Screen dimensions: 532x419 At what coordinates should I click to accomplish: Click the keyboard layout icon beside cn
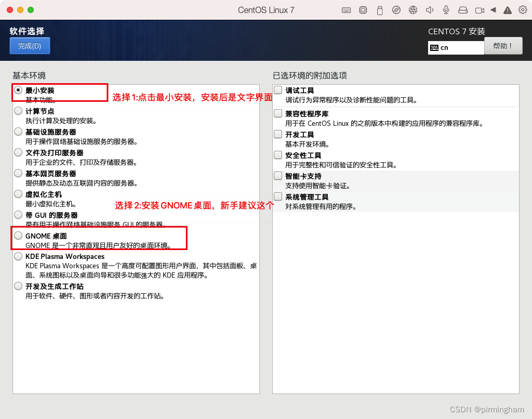[x=434, y=48]
